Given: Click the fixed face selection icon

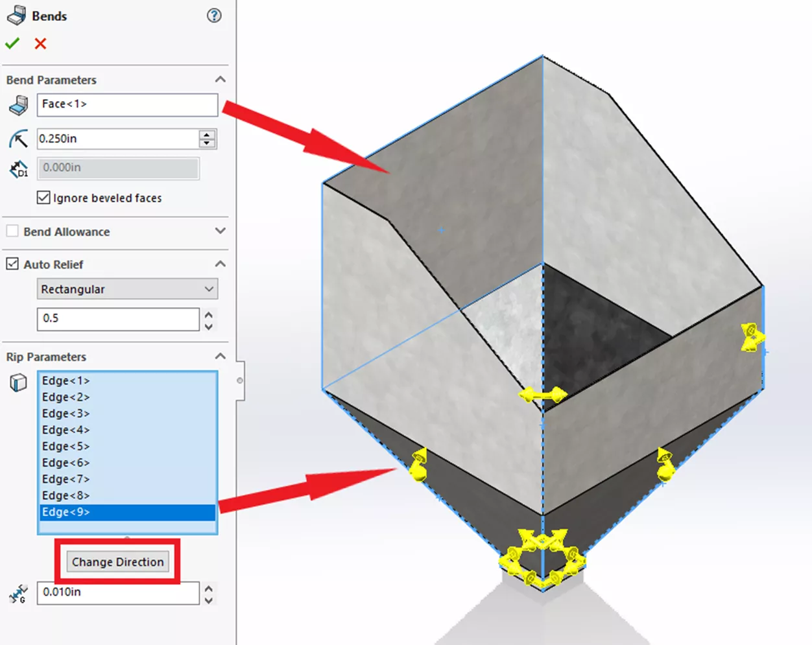Looking at the screenshot, I should (x=18, y=104).
